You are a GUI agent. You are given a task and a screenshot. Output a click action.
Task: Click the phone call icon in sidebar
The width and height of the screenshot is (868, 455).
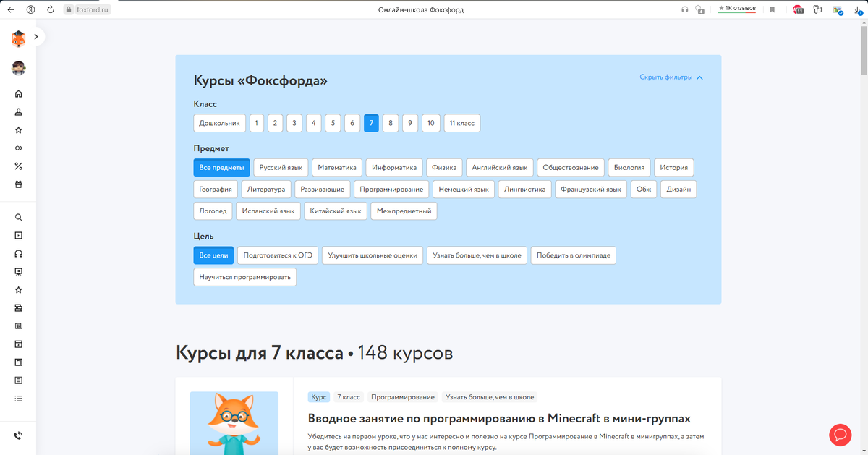[18, 435]
